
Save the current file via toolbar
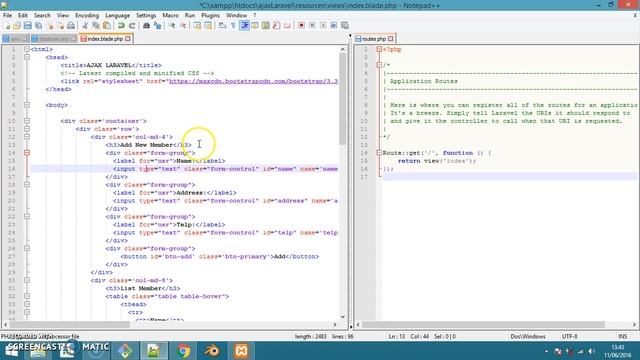[x=27, y=26]
